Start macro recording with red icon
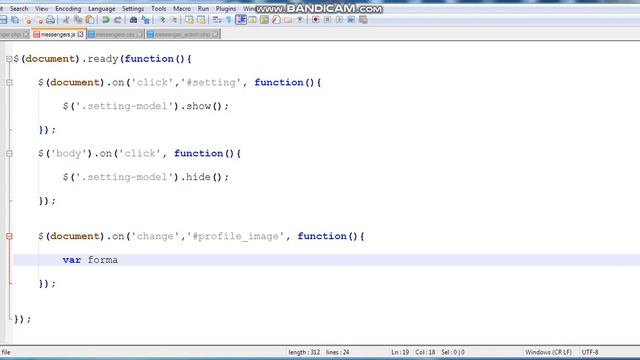640x360 pixels. click(x=316, y=20)
